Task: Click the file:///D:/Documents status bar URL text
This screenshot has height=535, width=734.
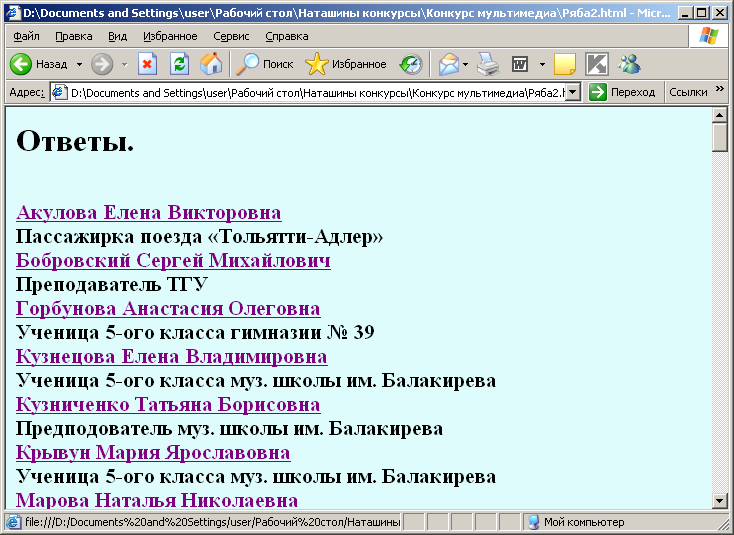Action: coord(212,521)
